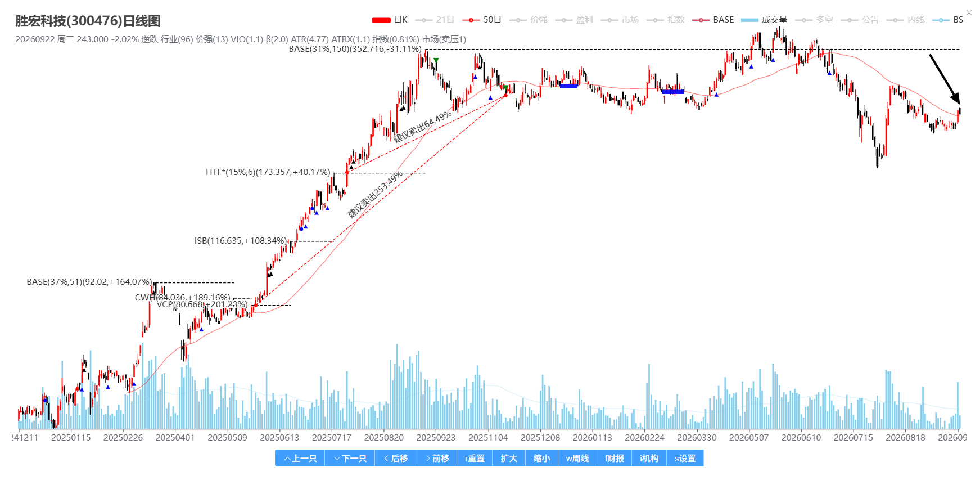This screenshot has width=980, height=480.
Task: Reset the chart view with r重置
Action: [475, 459]
